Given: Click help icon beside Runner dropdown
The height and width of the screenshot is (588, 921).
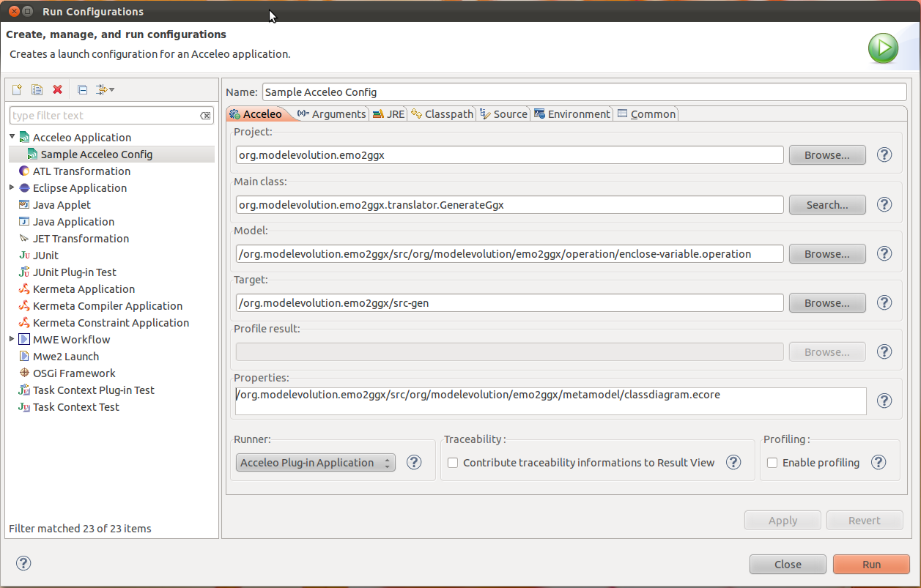Looking at the screenshot, I should (x=414, y=462).
